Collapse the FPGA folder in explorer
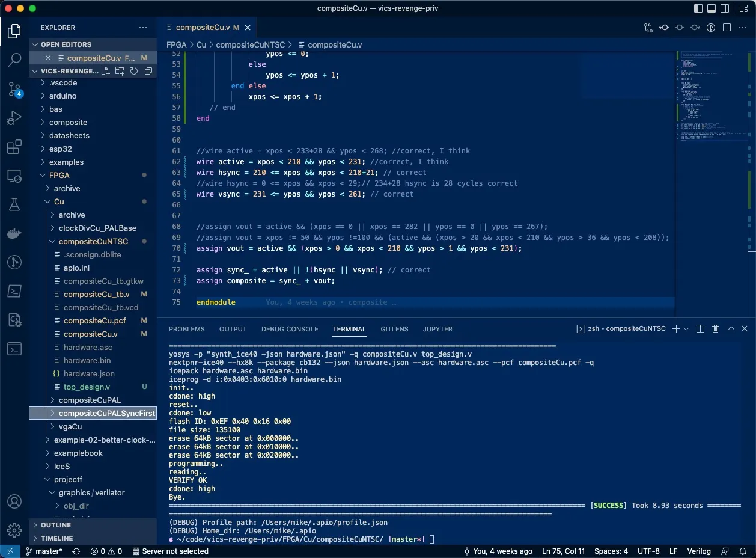Image resolution: width=756 pixels, height=558 pixels. (60, 175)
